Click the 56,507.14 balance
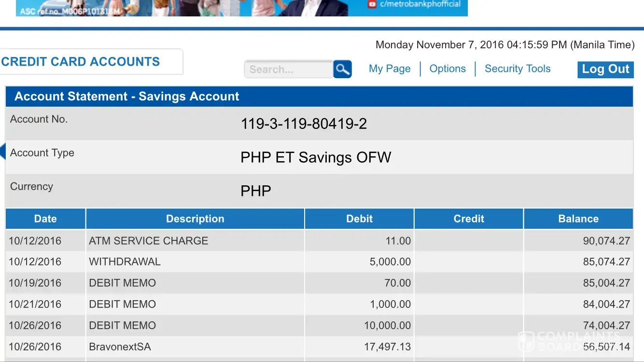Viewport: 644px width, 362px height. point(606,347)
